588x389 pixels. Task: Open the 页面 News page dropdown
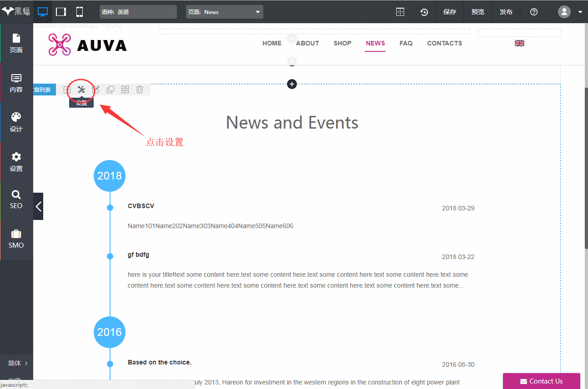[x=225, y=12]
